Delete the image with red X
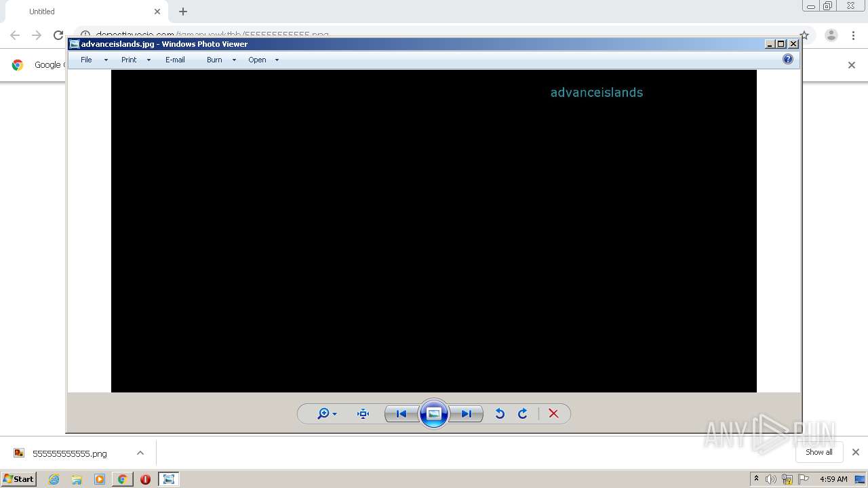The image size is (868, 488). [553, 413]
